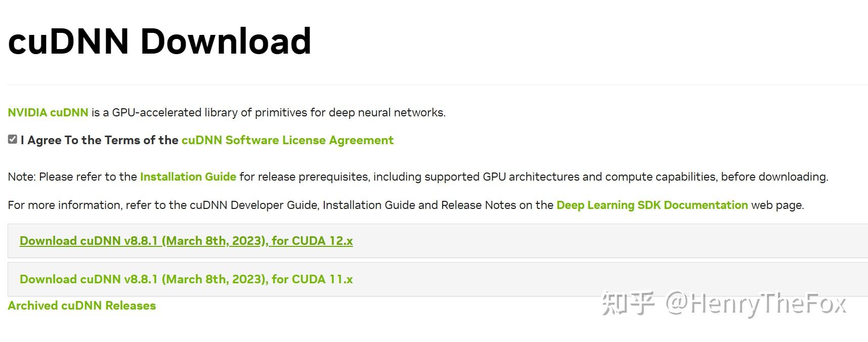Image resolution: width=868 pixels, height=342 pixels.
Task: Open the NVIDIA cuDNN link
Action: [48, 112]
